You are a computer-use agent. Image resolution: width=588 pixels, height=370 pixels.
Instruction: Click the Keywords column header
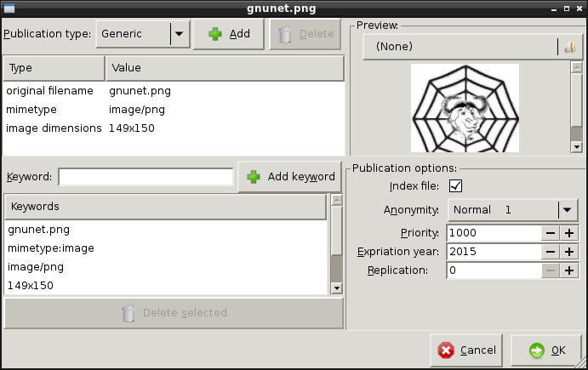click(x=165, y=207)
